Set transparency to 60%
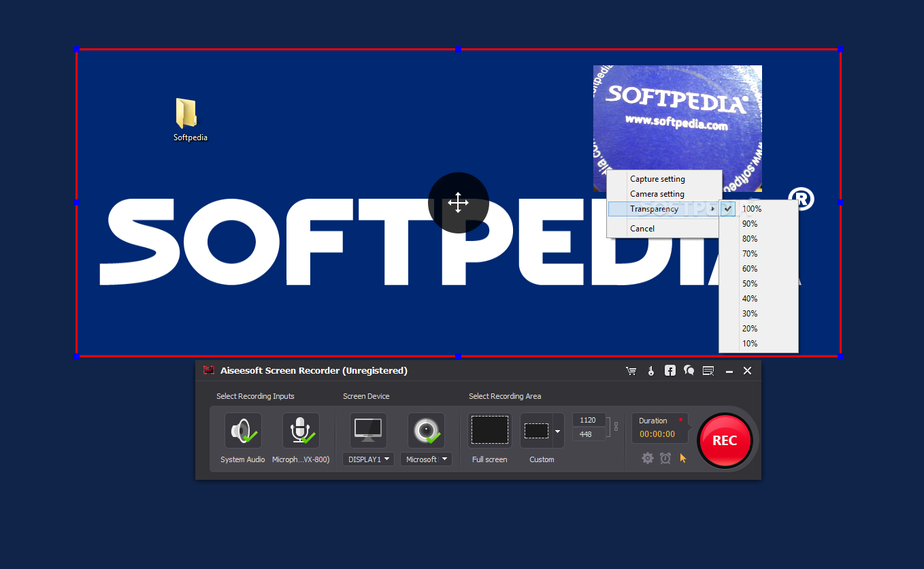The height and width of the screenshot is (569, 924). click(758, 269)
